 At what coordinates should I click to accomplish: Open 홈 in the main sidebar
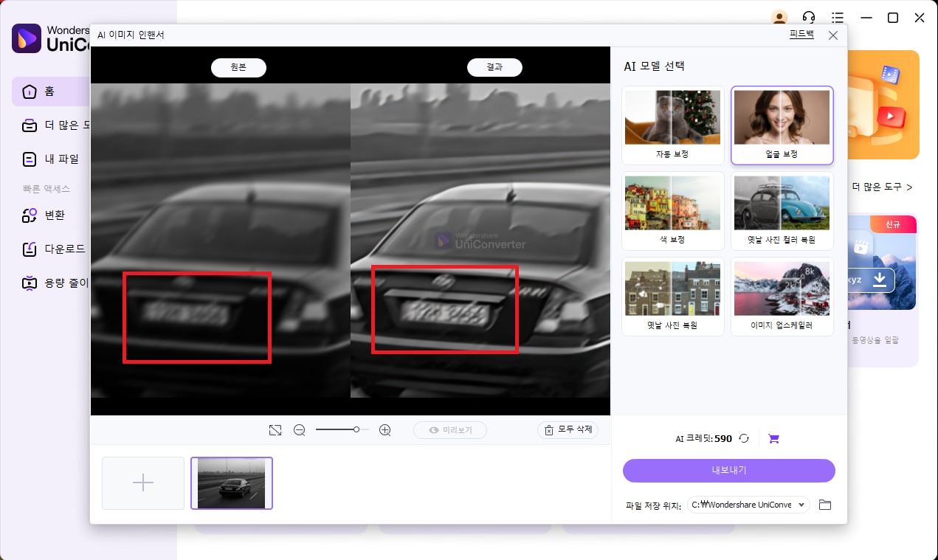click(52, 91)
